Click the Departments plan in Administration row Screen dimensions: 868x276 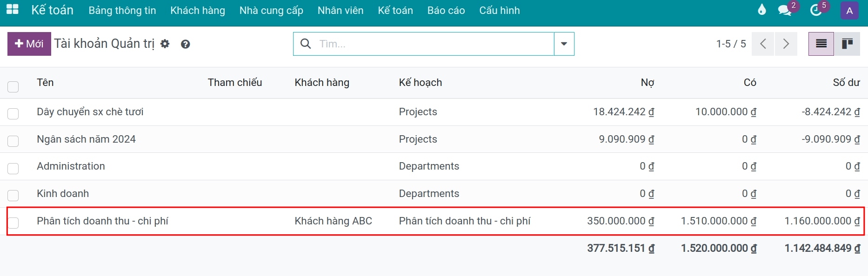[x=429, y=166]
